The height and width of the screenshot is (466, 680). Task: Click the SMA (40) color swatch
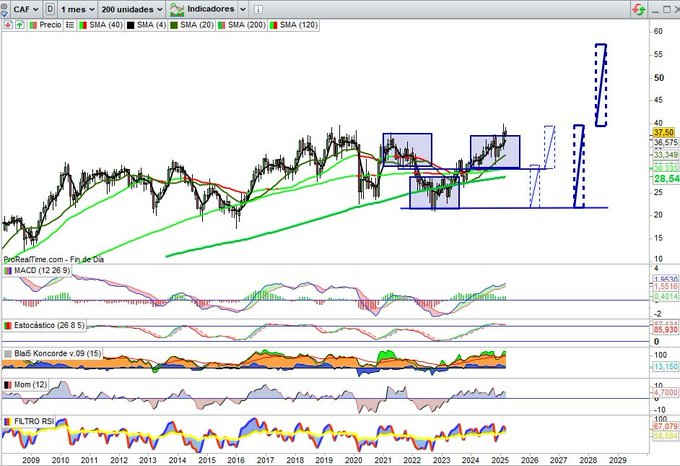tap(83, 25)
